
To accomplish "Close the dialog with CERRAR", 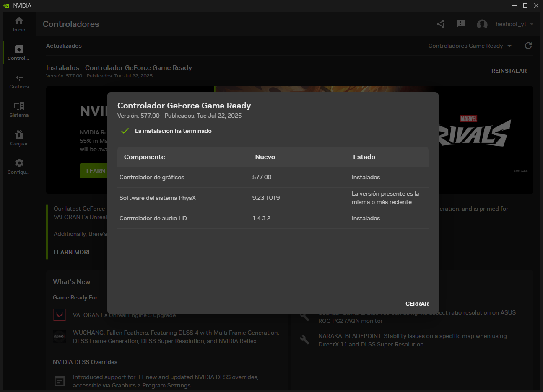I will [417, 304].
